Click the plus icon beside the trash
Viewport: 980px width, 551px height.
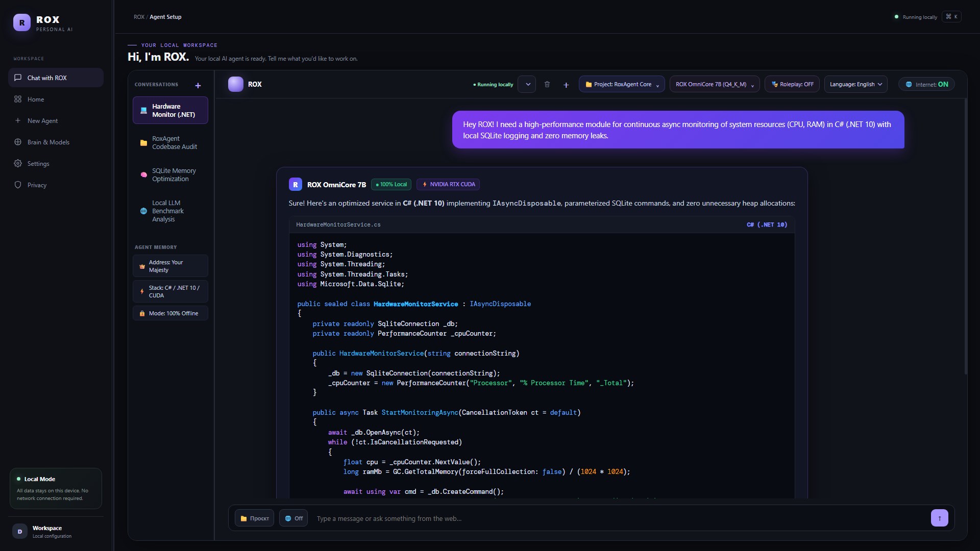566,85
